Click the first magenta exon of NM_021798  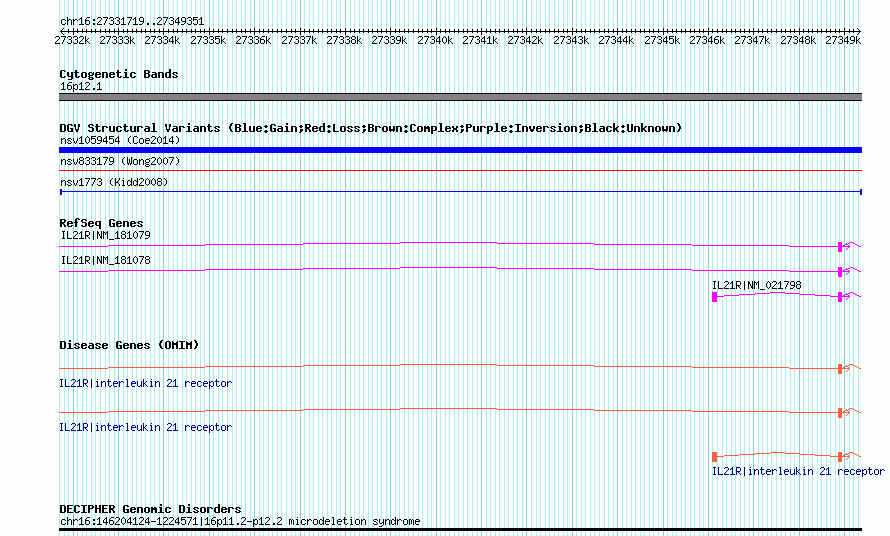pos(715,297)
